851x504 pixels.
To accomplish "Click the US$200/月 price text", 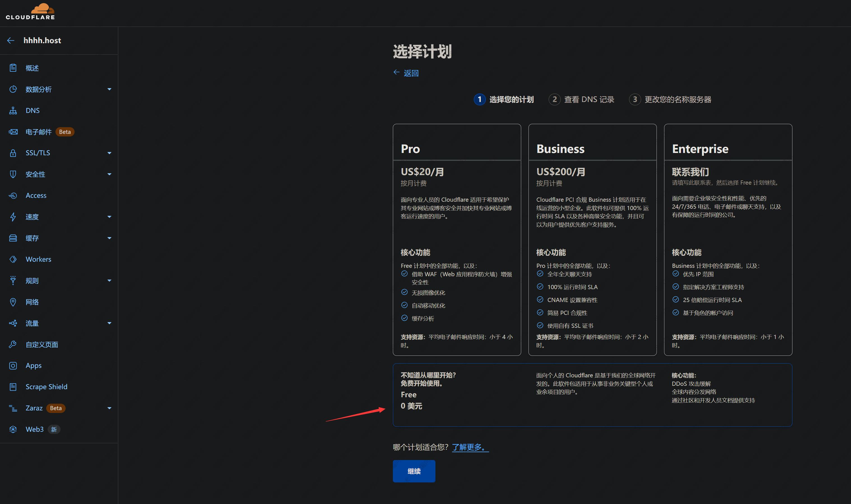I will click(x=561, y=172).
